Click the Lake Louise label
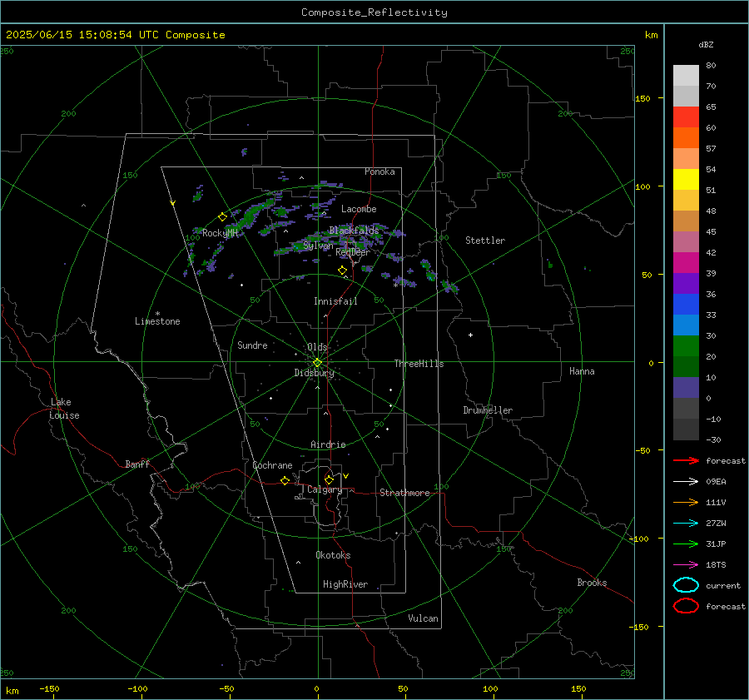 click(64, 409)
